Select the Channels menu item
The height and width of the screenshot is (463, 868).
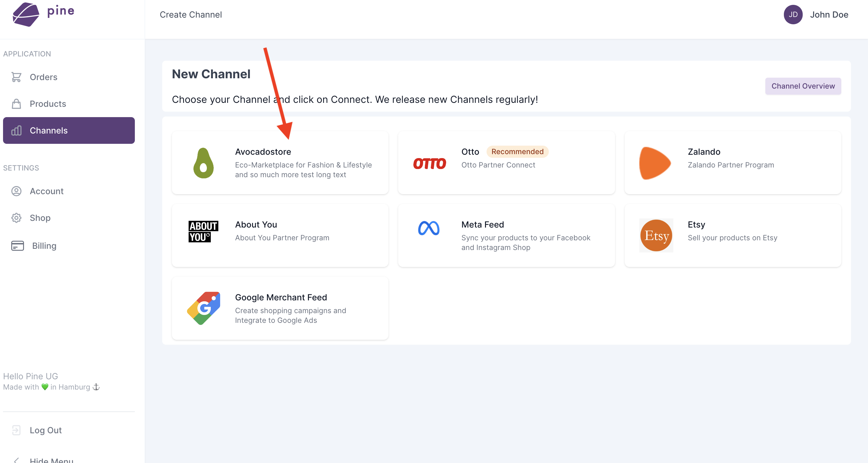point(69,130)
